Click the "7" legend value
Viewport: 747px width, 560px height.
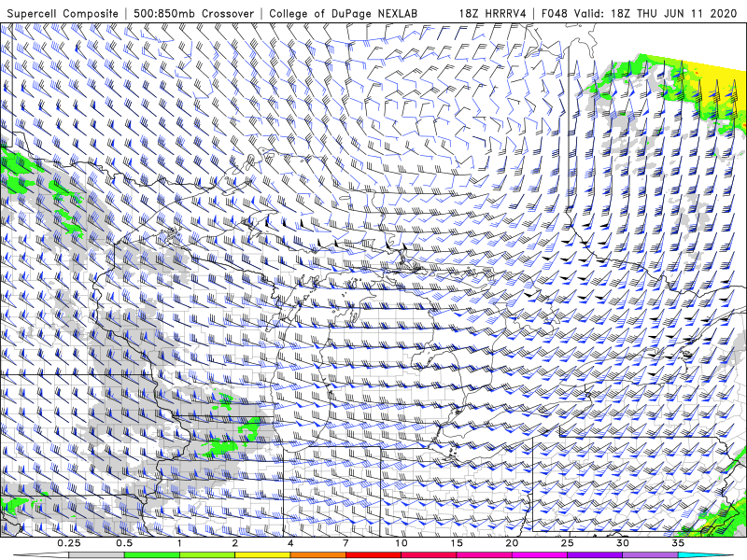345,543
